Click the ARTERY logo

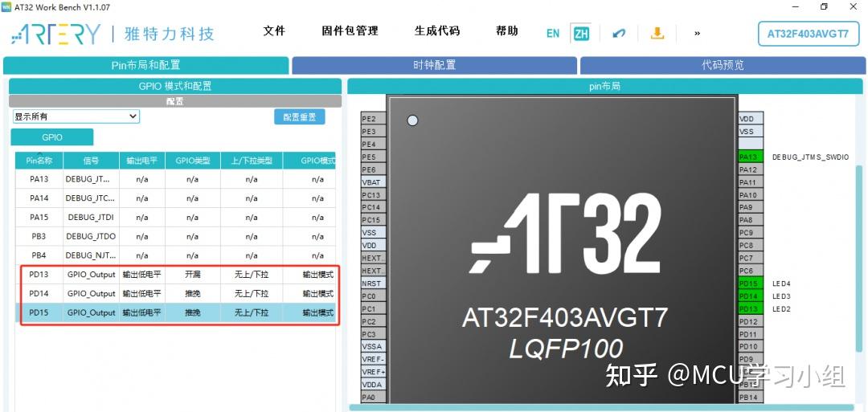(x=56, y=34)
